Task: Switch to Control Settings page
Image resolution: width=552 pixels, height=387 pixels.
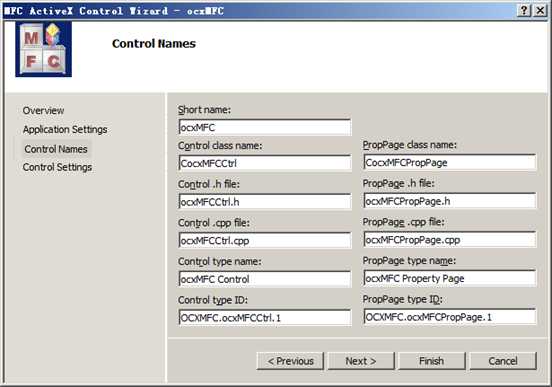Action: tap(57, 167)
